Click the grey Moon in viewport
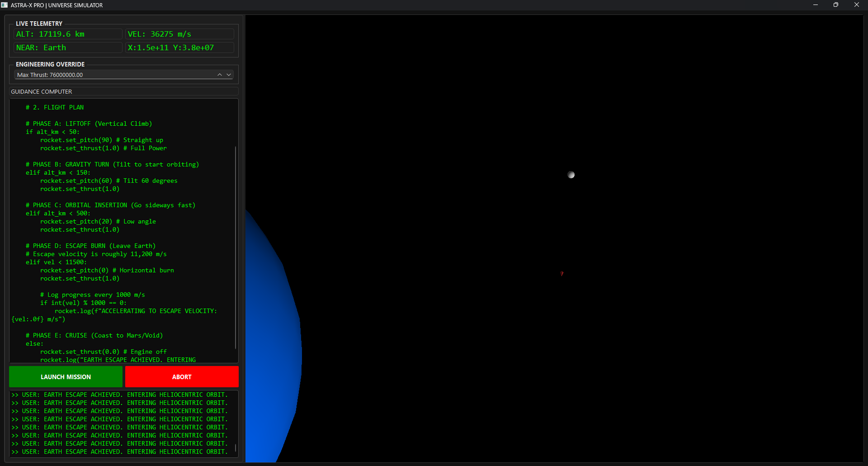Image resolution: width=868 pixels, height=466 pixels. coord(571,175)
